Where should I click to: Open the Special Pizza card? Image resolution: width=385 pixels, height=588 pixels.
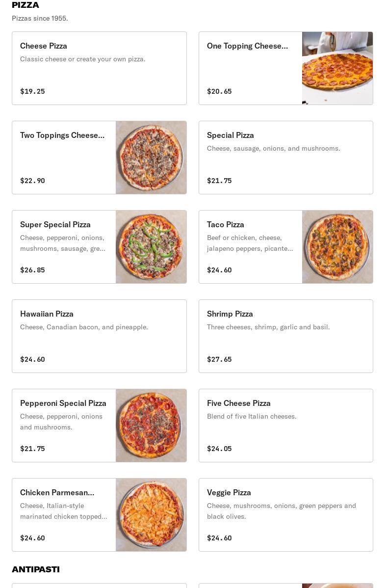pyautogui.click(x=285, y=158)
